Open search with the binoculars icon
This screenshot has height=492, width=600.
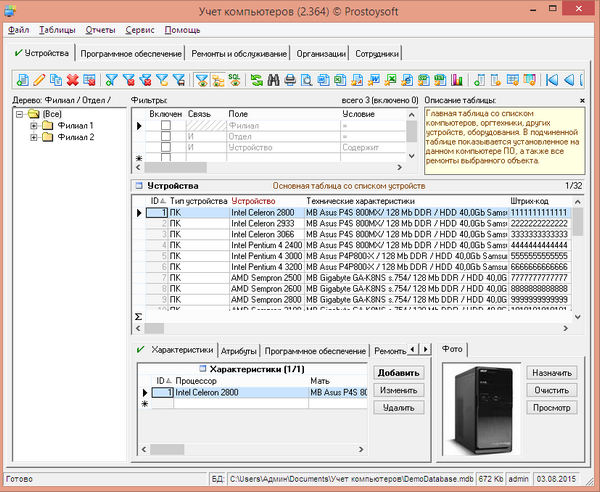[273, 79]
